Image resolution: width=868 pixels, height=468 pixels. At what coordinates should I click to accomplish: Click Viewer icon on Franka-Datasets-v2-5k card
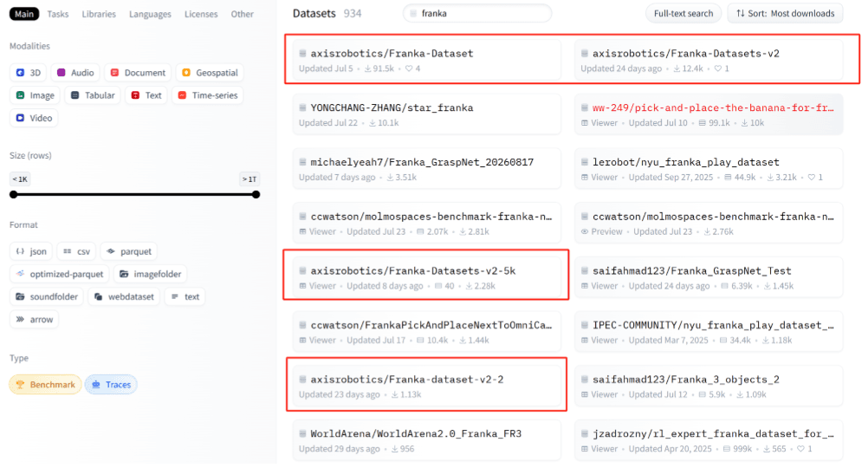303,286
